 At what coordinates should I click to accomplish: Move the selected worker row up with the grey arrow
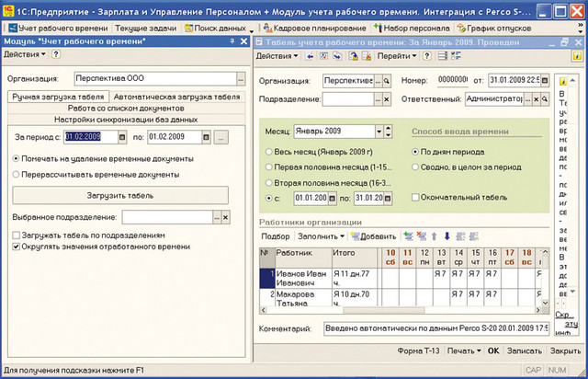434,236
